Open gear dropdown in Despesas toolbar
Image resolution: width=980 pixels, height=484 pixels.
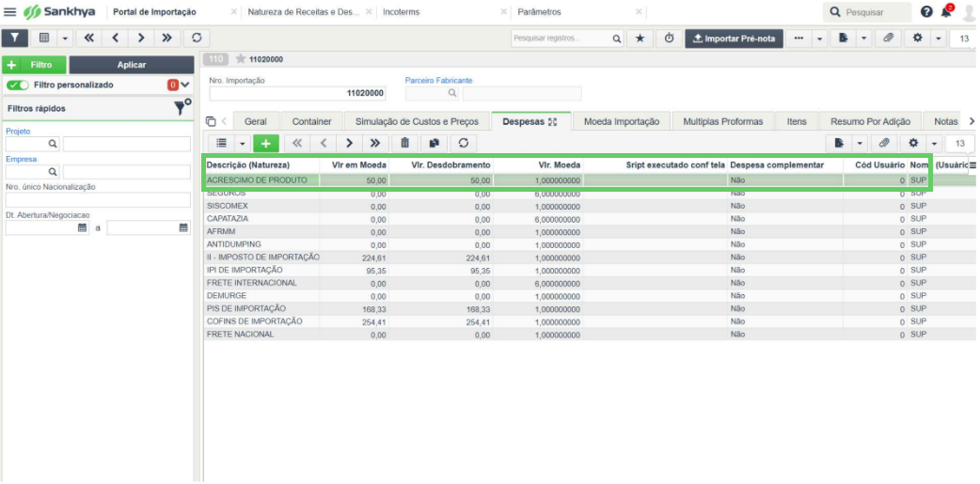tap(934, 143)
